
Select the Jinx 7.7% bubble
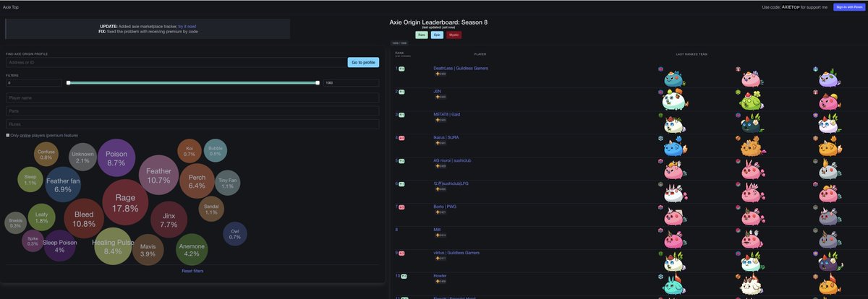tap(169, 220)
